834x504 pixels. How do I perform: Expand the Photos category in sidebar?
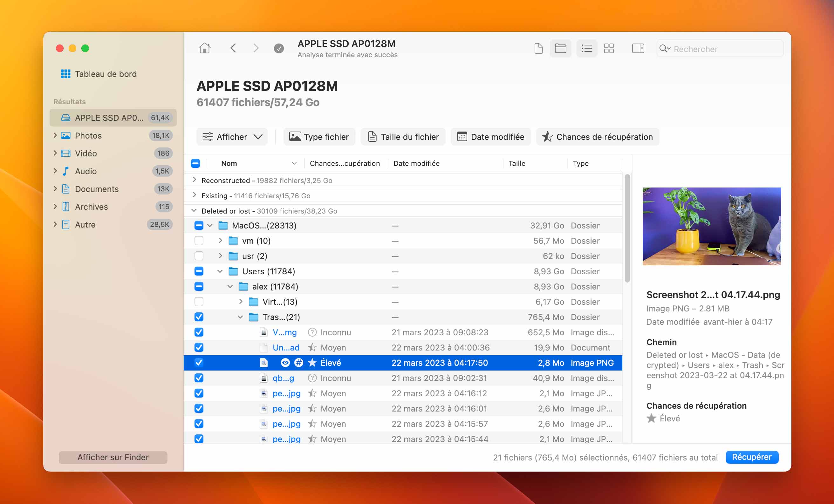click(55, 135)
